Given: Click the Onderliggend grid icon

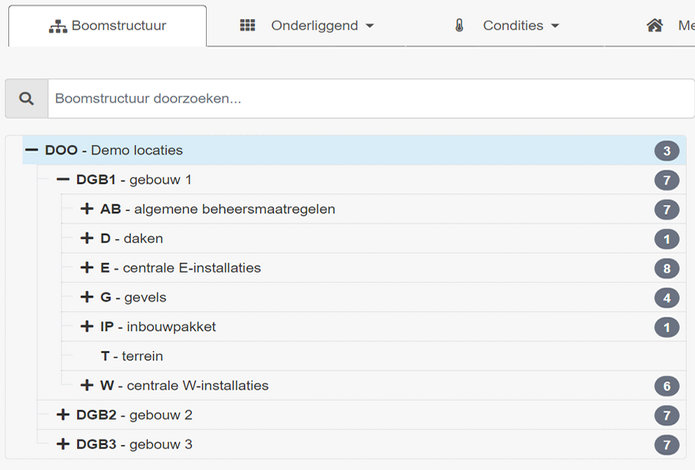Looking at the screenshot, I should 248,25.
